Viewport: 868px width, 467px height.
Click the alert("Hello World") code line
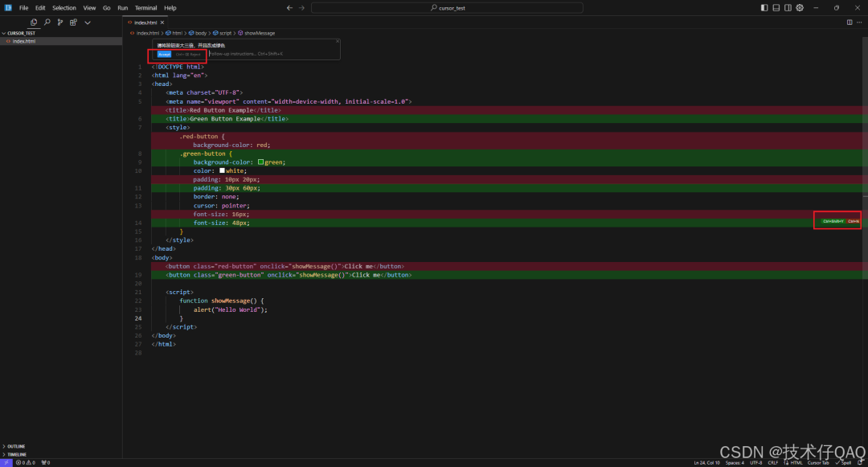[231, 309]
